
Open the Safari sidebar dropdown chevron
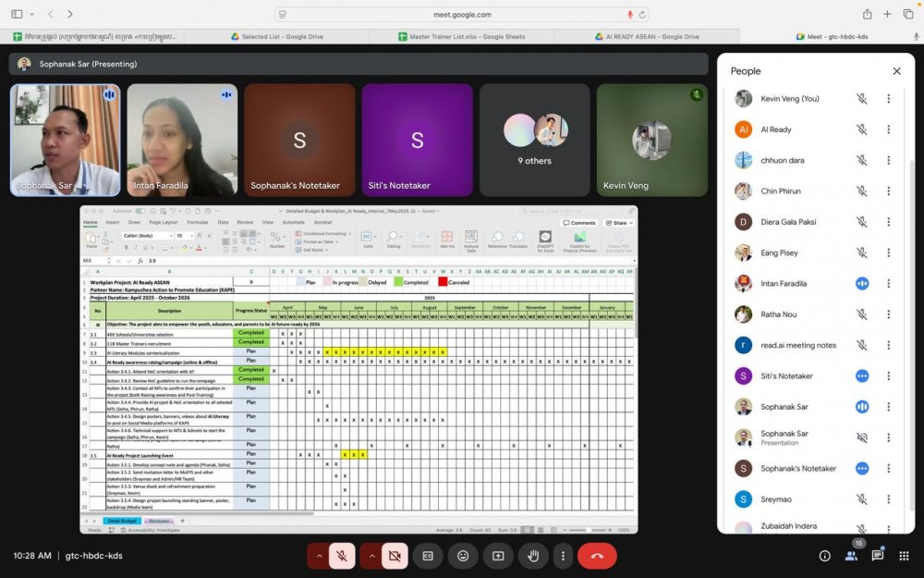31,14
